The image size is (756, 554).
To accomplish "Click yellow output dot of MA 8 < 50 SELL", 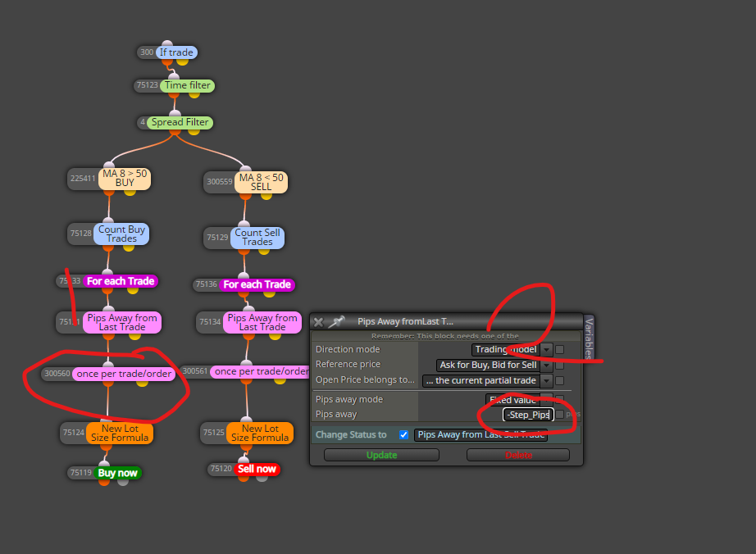I will (x=266, y=196).
